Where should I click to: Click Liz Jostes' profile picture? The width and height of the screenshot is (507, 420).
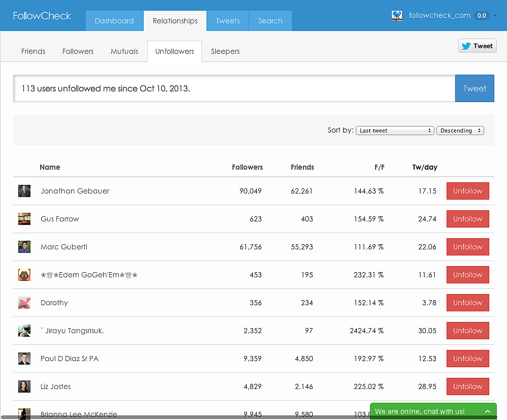(24, 386)
